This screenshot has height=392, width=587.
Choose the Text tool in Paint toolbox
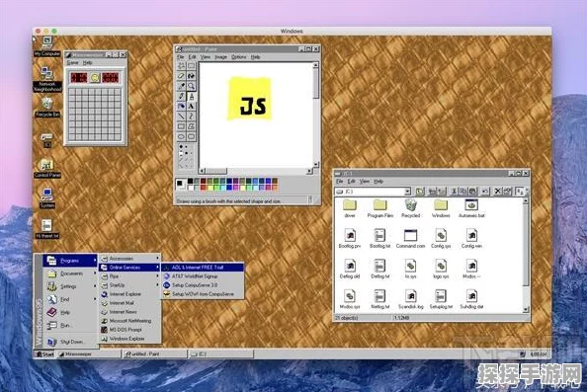point(192,107)
